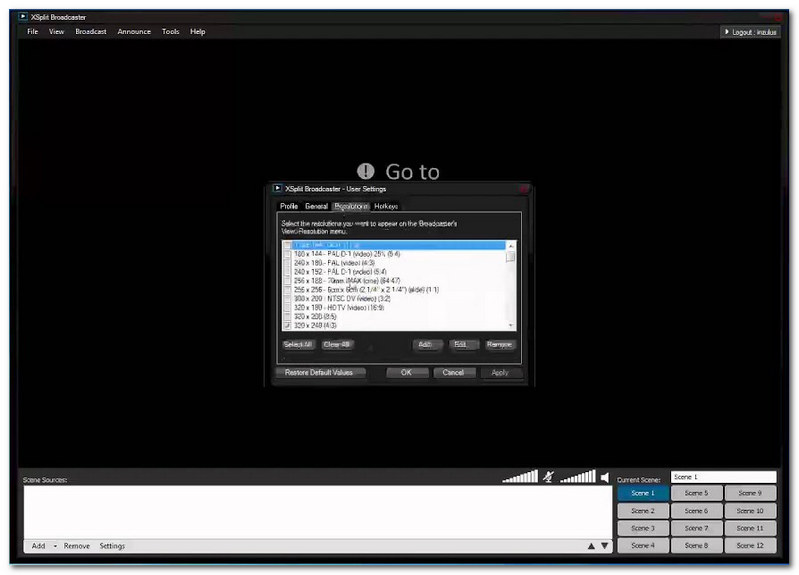Cancel the User Settings dialog
Screen dimensions: 799x575
[x=454, y=373]
